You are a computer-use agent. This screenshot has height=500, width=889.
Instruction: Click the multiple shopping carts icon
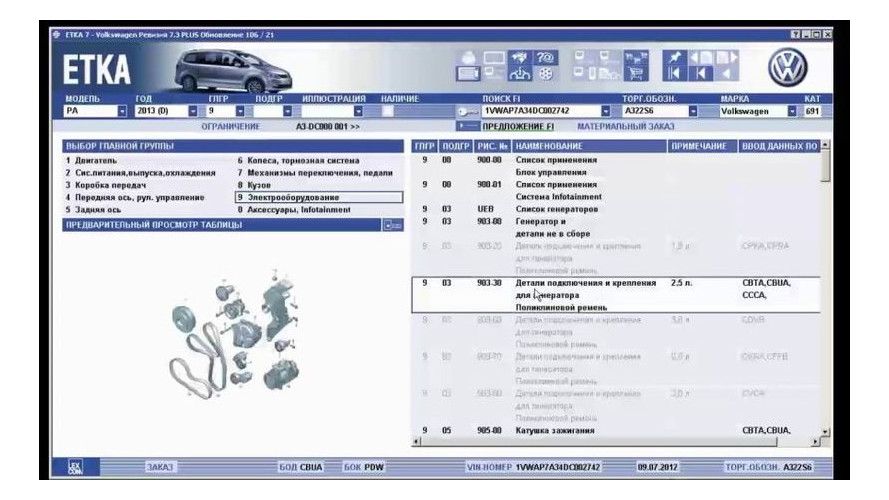(x=636, y=58)
